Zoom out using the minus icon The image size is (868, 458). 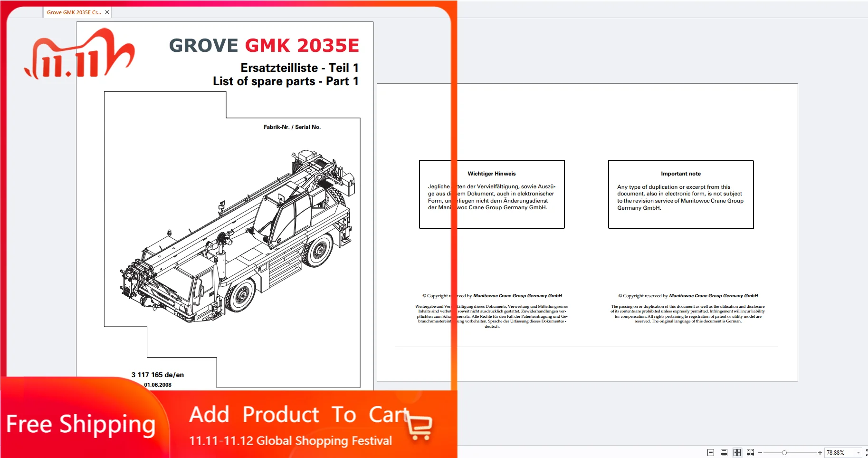760,452
